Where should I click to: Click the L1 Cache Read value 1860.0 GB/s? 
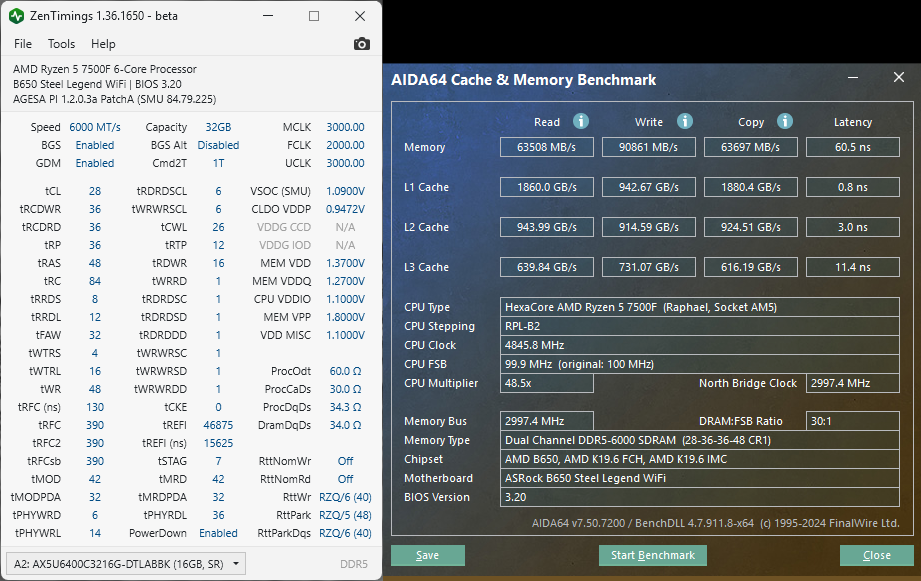(547, 187)
